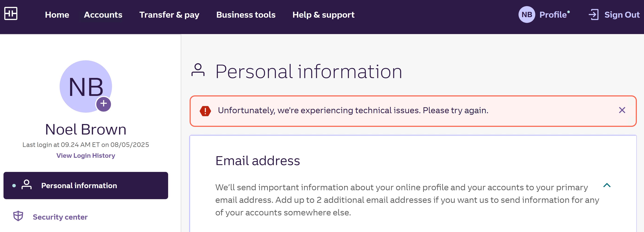
Task: Click the Sign Out arrow icon
Action: (x=593, y=15)
